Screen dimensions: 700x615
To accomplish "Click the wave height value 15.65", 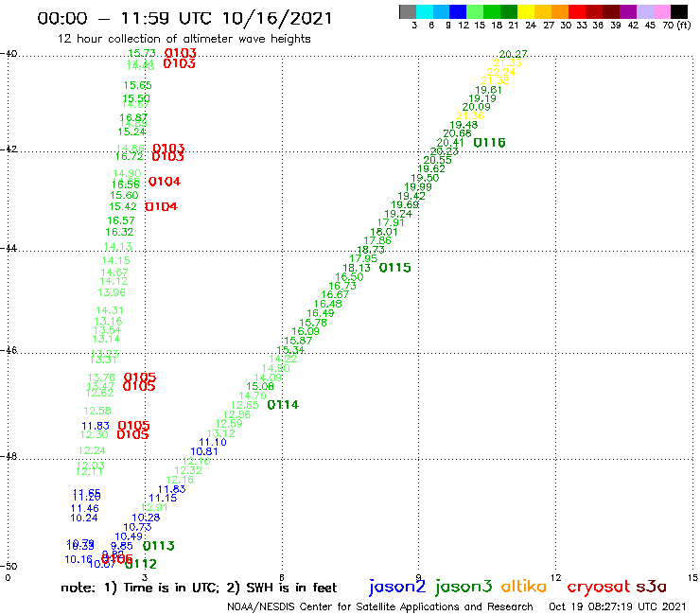I will (137, 85).
